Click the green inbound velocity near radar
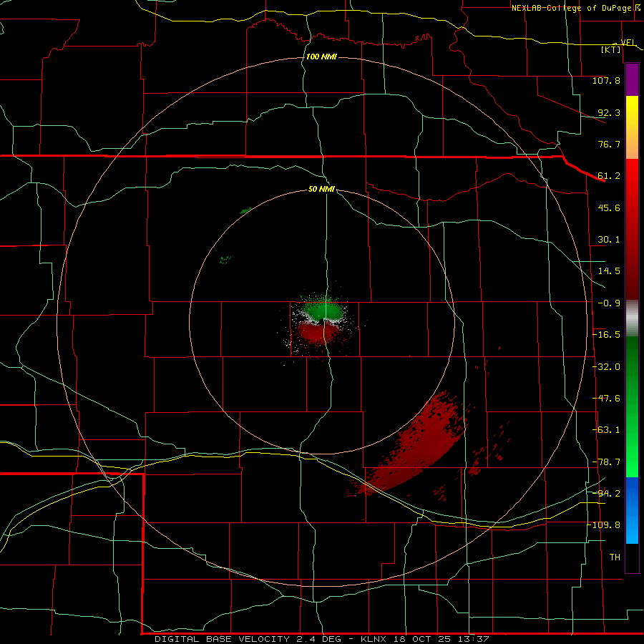Viewport: 644px width, 644px height. tap(323, 309)
